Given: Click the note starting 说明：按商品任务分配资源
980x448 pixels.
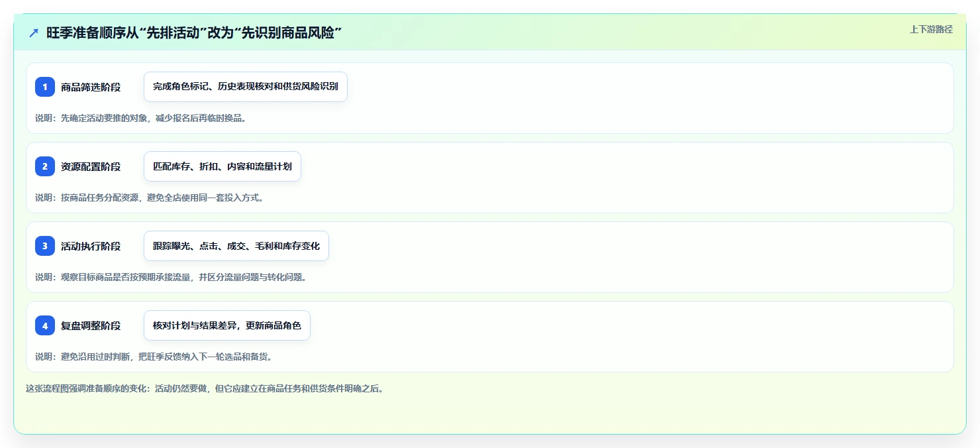Looking at the screenshot, I should coord(150,197).
